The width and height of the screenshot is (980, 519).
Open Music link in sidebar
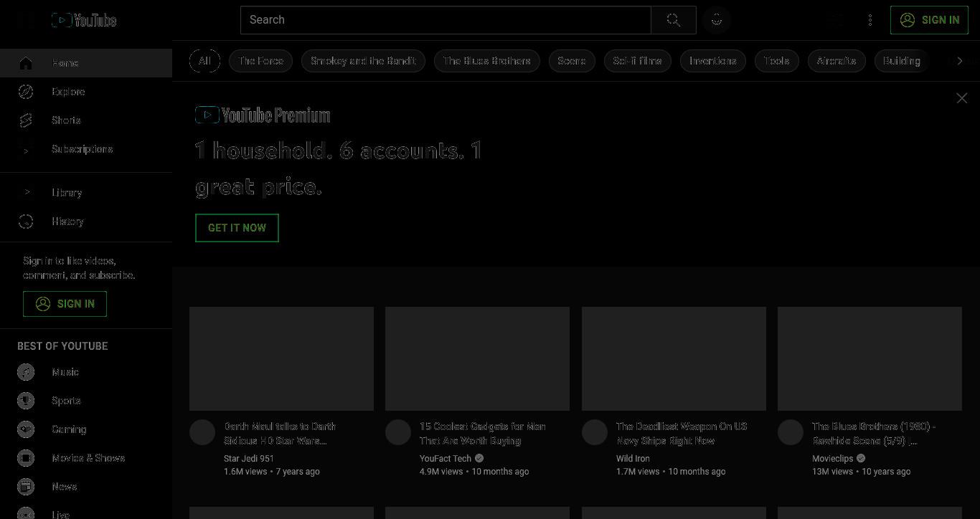[x=86, y=372]
